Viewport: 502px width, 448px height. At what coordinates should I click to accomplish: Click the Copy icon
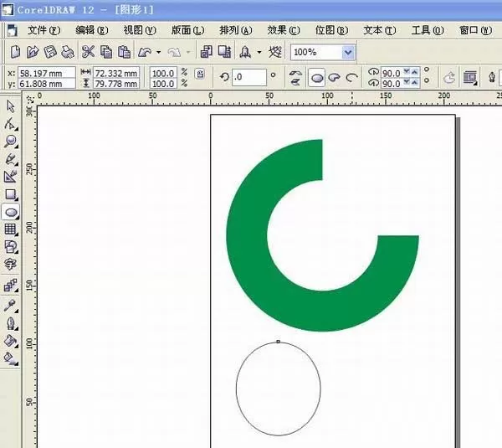tap(106, 52)
